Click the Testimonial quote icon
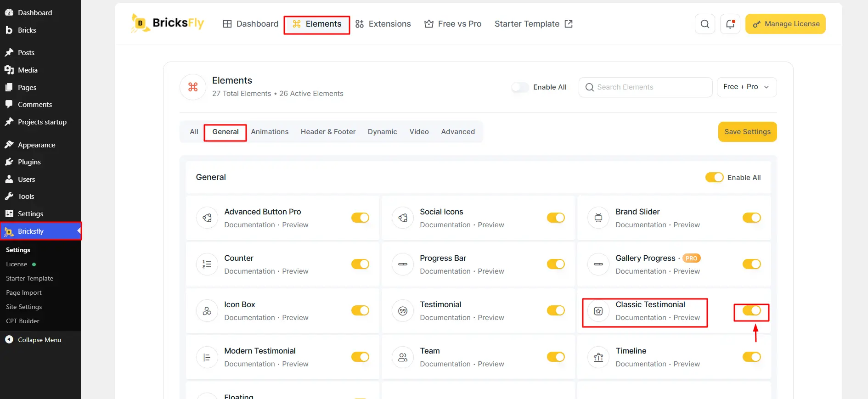 (403, 311)
